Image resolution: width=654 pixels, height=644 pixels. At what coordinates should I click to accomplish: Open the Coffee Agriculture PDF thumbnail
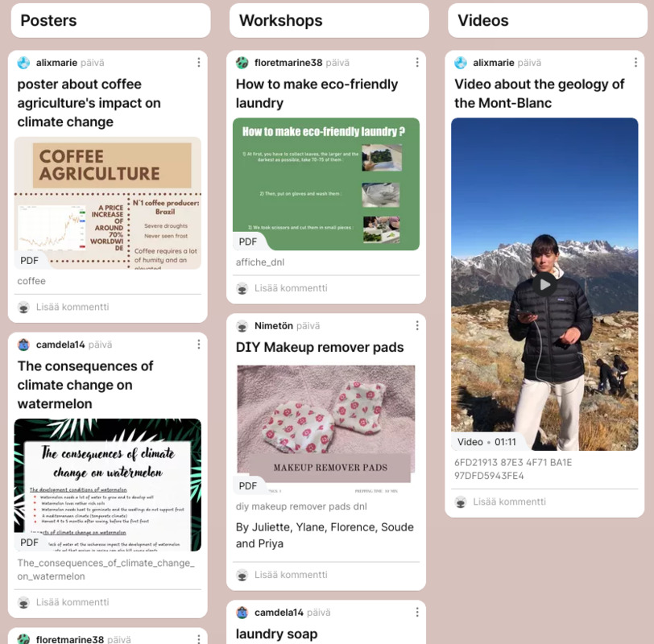coord(108,203)
